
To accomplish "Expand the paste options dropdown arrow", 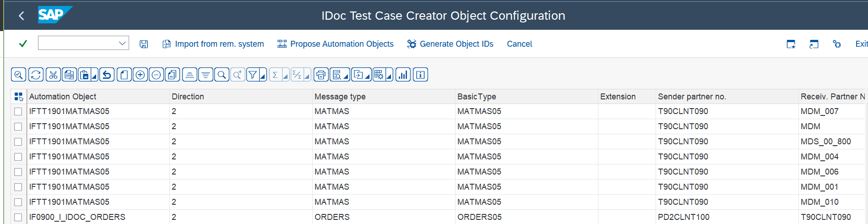I will click(94, 76).
